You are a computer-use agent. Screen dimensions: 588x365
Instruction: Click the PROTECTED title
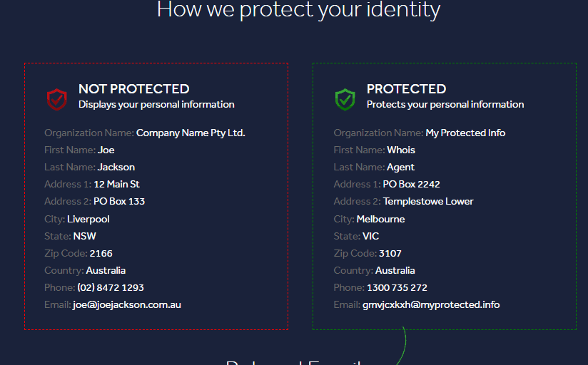tap(406, 89)
